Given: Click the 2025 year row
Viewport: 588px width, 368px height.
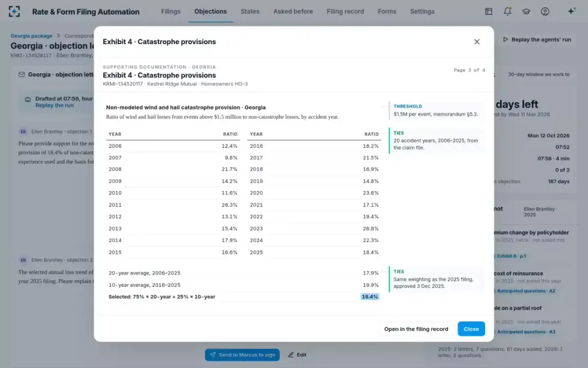Looking at the screenshot, I should point(314,252).
